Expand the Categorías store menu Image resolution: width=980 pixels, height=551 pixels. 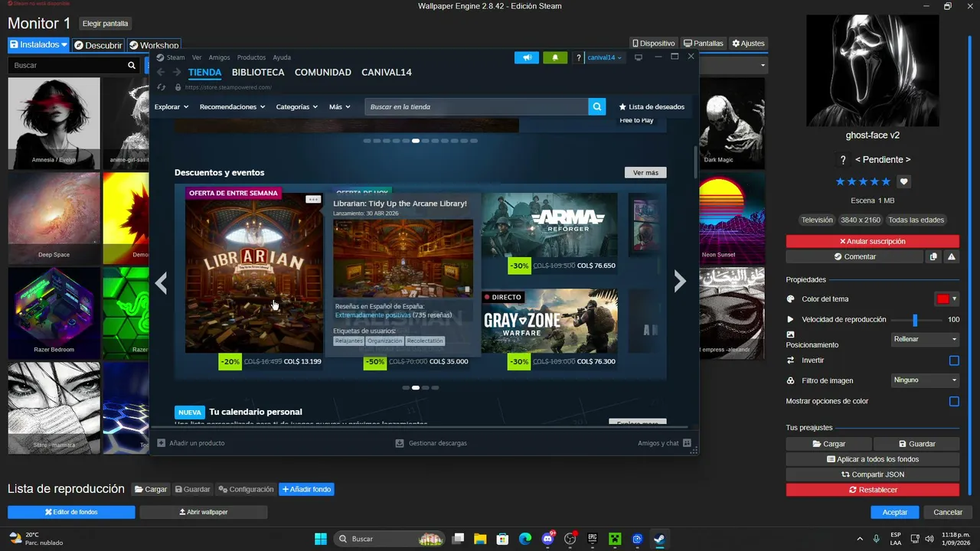point(296,107)
